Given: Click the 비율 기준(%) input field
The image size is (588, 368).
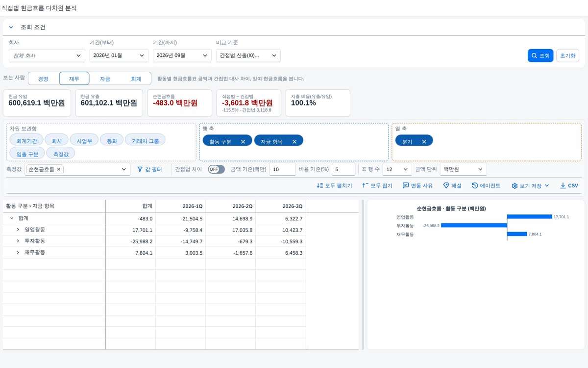Looking at the screenshot, I should coord(343,169).
